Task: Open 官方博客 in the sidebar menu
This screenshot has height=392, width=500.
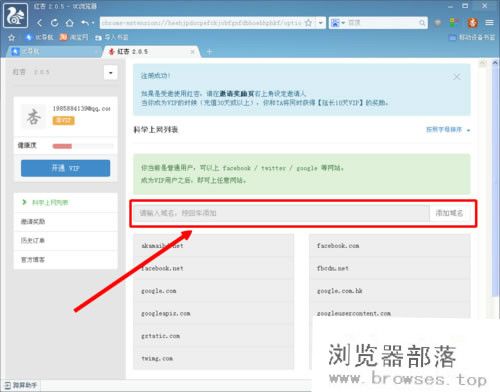Action: click(66, 259)
